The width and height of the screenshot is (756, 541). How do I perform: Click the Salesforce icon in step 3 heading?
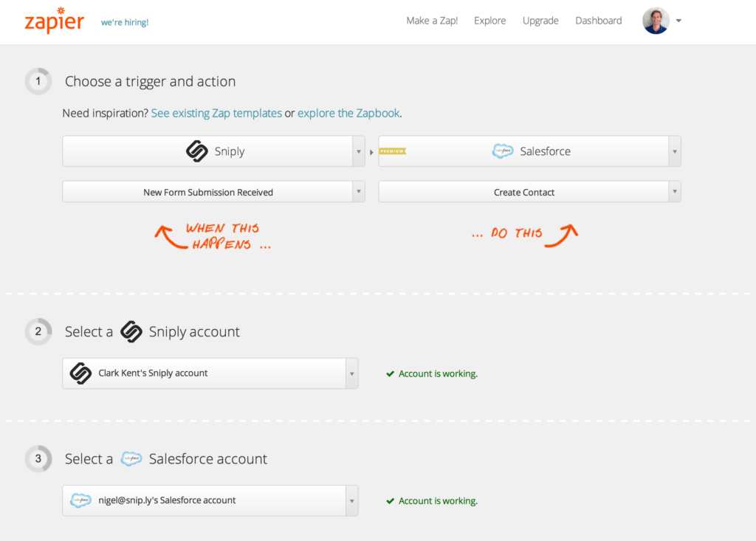point(131,459)
